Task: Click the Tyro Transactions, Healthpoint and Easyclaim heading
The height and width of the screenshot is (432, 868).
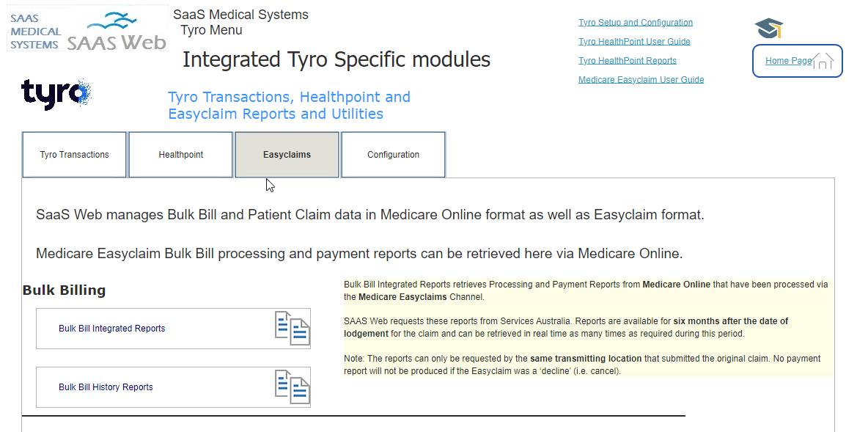Action: [289, 105]
